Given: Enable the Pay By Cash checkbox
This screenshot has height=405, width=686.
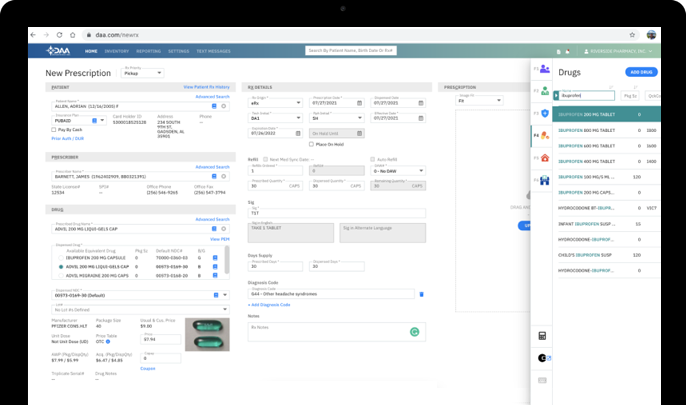Looking at the screenshot, I should tap(53, 130).
